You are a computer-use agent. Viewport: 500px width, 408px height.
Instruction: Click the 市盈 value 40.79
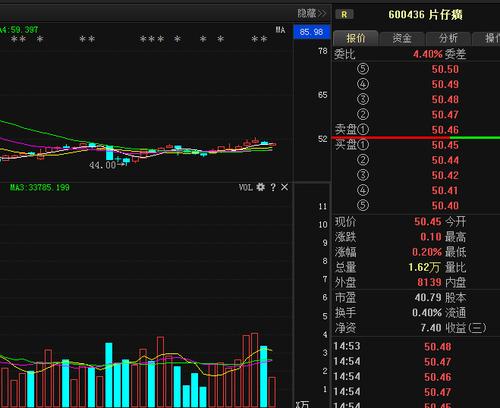click(428, 297)
